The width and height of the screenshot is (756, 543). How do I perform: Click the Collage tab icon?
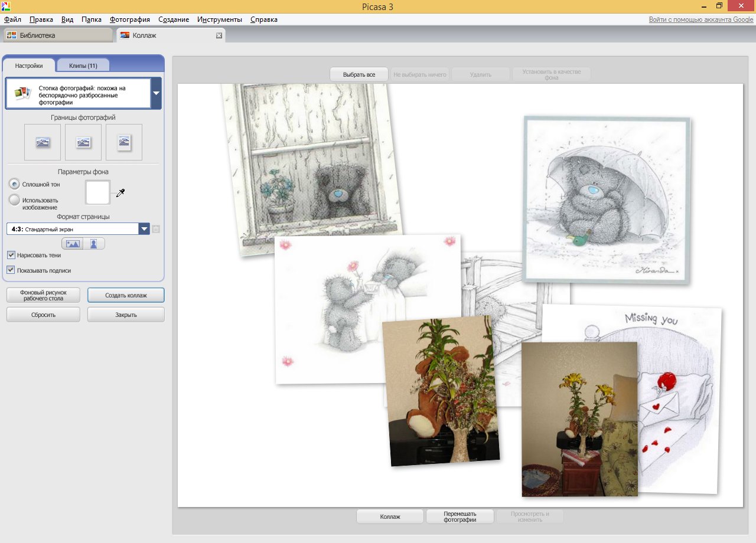pyautogui.click(x=124, y=35)
